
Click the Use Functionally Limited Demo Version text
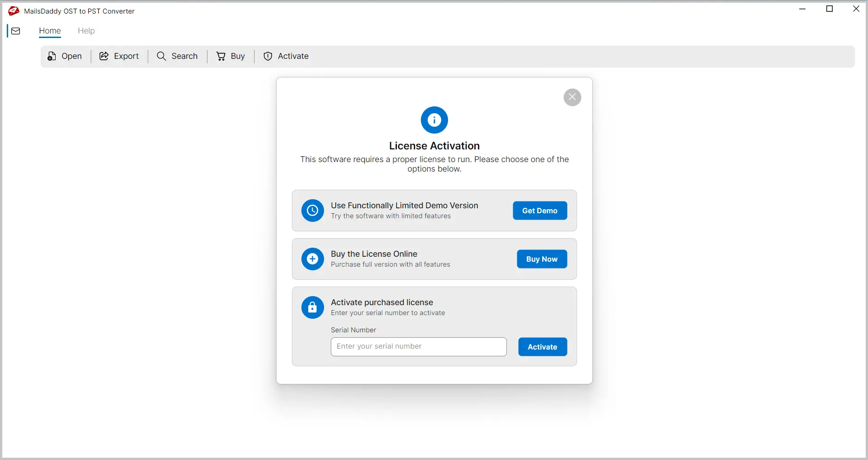pos(405,206)
